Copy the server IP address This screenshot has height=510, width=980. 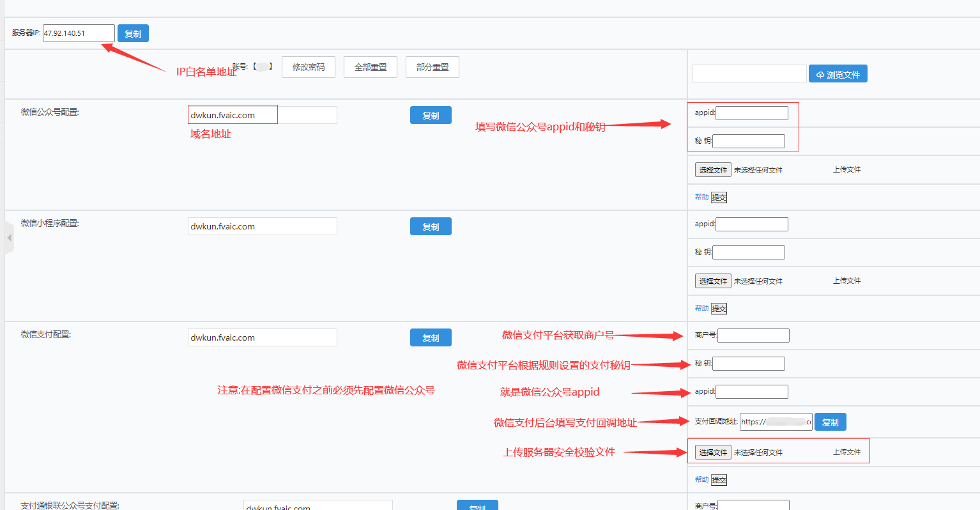[133, 33]
